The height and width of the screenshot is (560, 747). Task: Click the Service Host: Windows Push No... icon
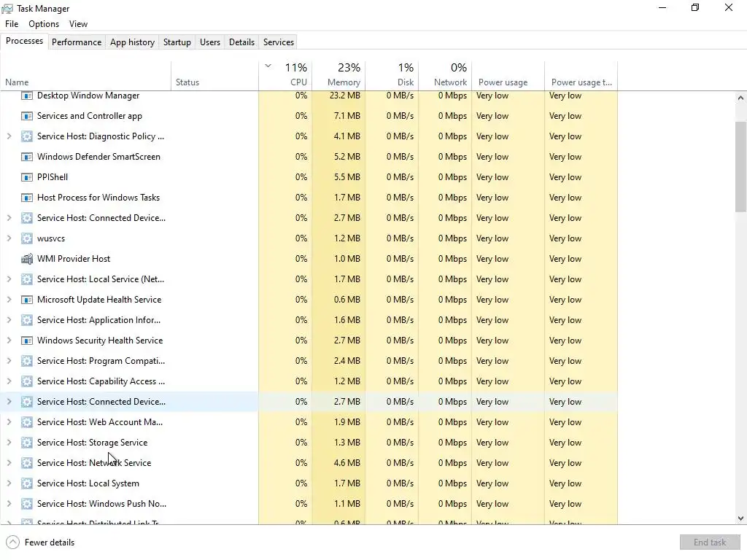(x=27, y=504)
